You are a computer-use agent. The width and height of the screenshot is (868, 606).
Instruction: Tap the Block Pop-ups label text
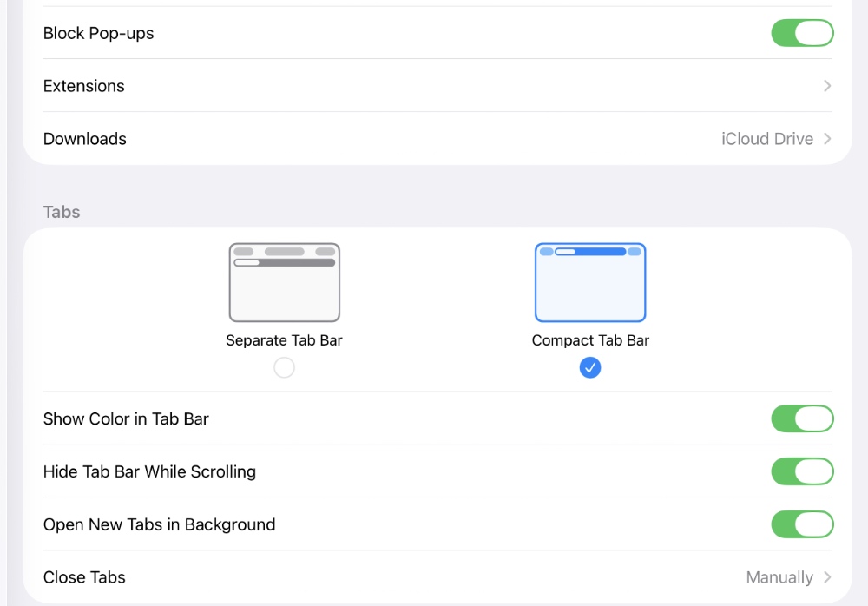[x=98, y=33]
